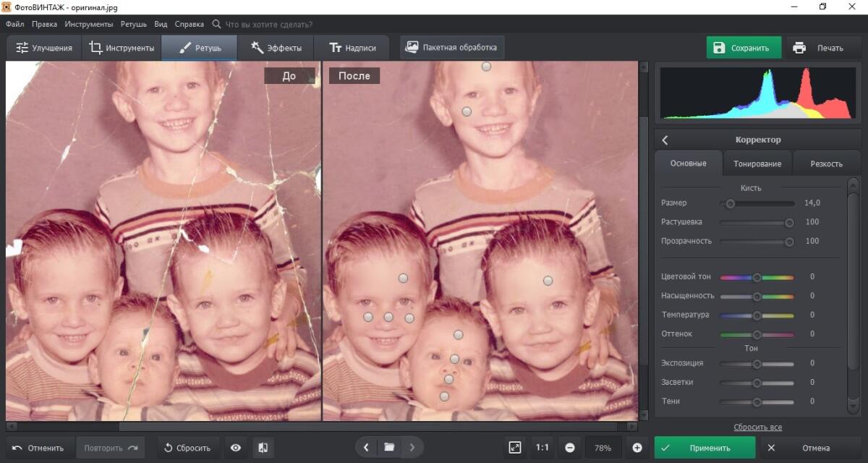Zoom out with minus icon
Image resolution: width=868 pixels, height=463 pixels.
(x=570, y=448)
